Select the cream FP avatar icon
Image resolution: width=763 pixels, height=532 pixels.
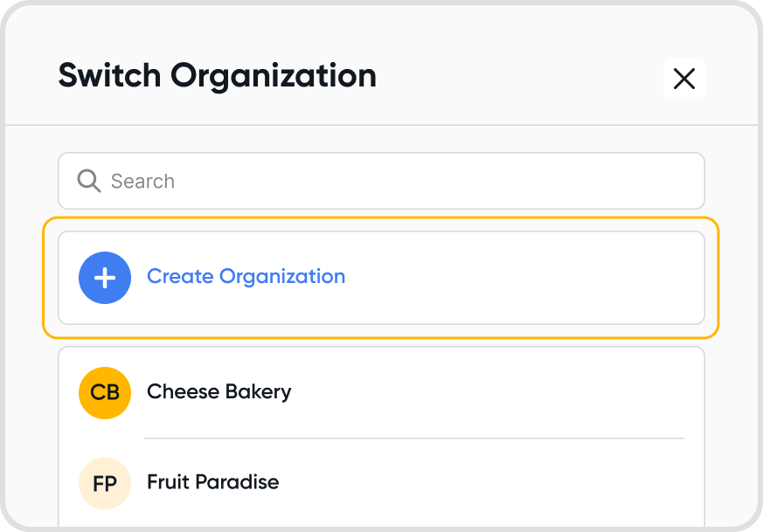click(x=105, y=483)
